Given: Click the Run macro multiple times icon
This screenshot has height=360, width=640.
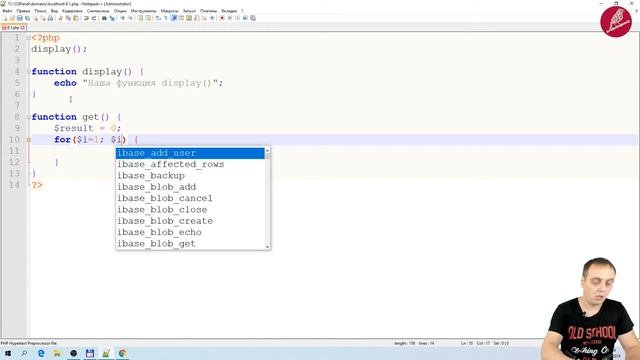Looking at the screenshot, I should 245,18.
